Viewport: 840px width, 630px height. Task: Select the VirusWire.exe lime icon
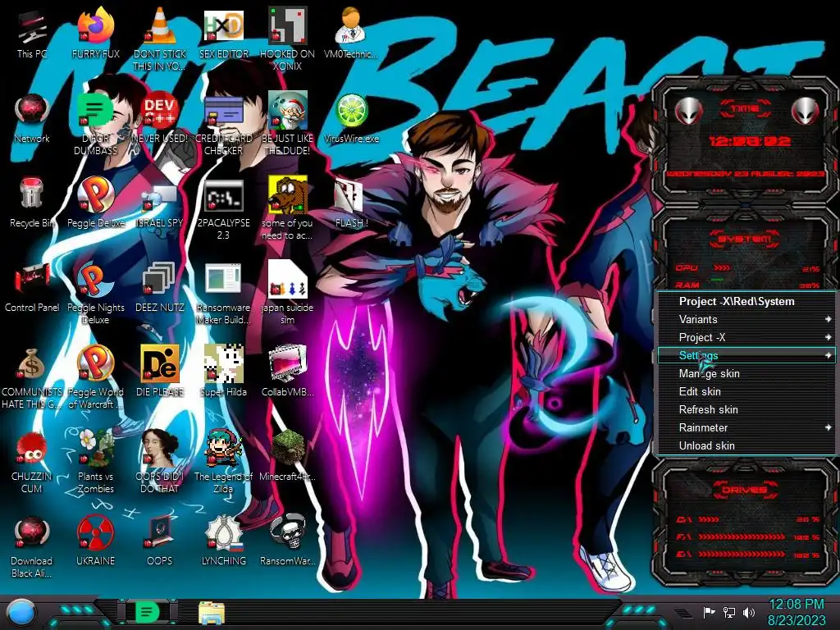click(351, 112)
